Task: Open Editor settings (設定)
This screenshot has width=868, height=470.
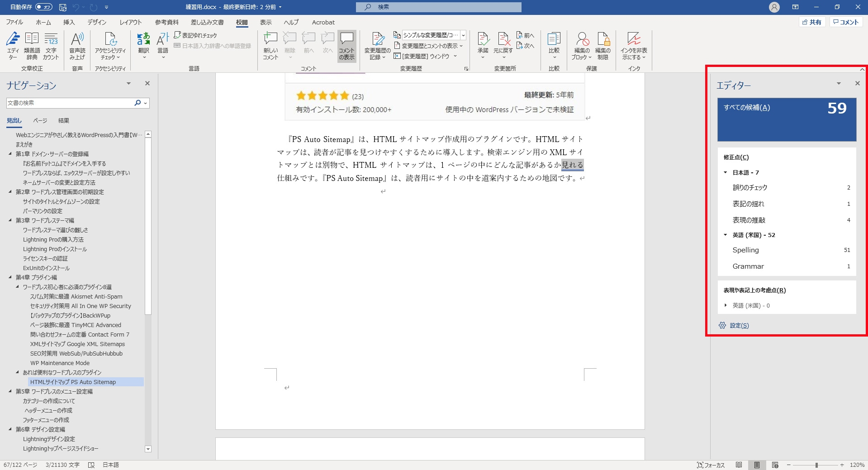Action: [734, 326]
